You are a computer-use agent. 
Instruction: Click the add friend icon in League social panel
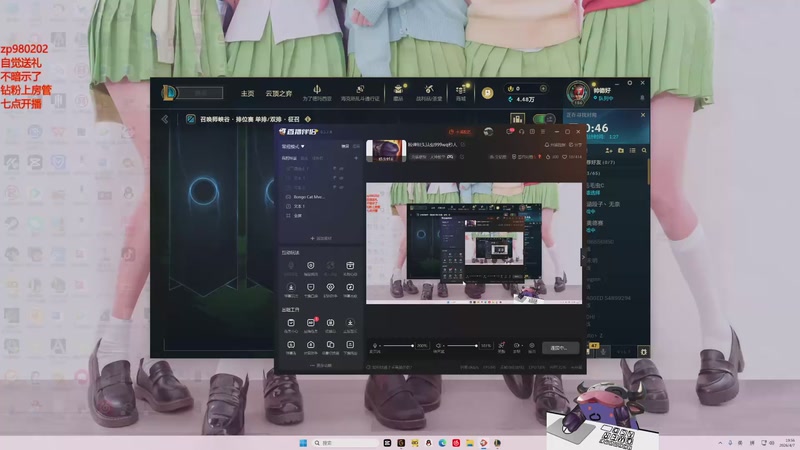pyautogui.click(x=609, y=151)
